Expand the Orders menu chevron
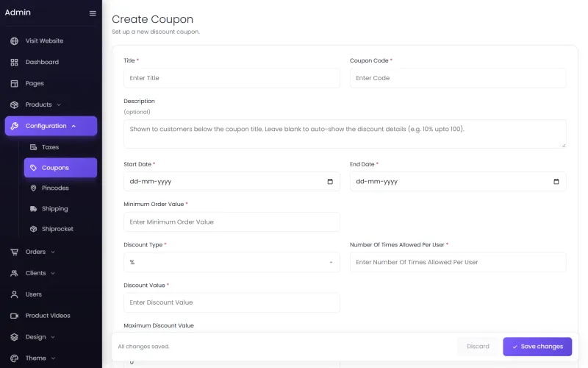 [53, 252]
